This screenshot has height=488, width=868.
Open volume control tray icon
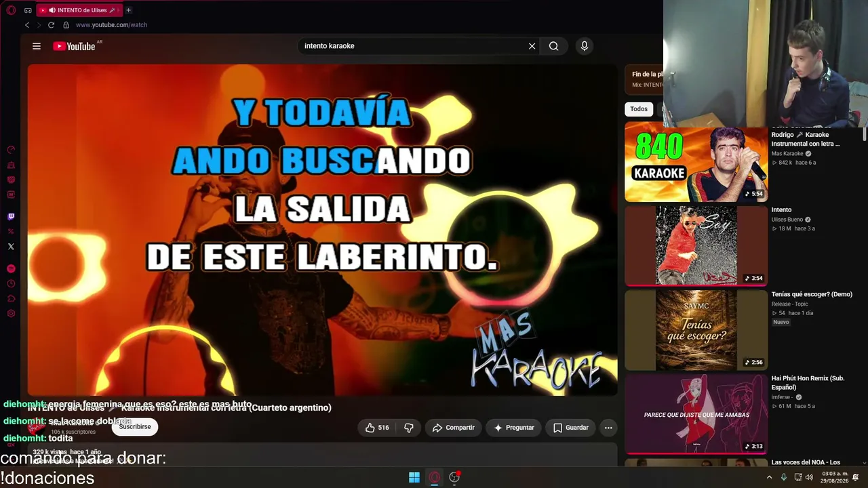coord(809,477)
